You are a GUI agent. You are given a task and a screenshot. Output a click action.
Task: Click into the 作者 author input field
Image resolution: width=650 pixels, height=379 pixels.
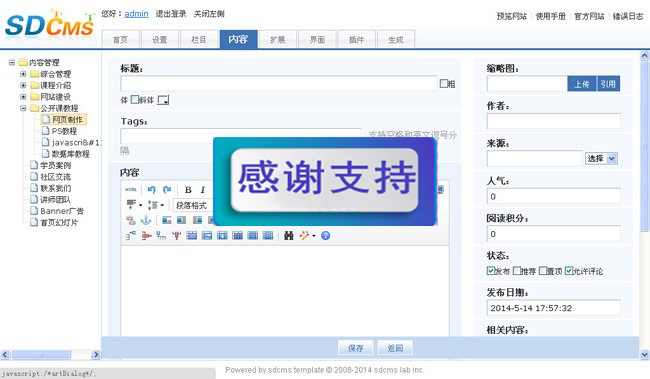pyautogui.click(x=553, y=121)
